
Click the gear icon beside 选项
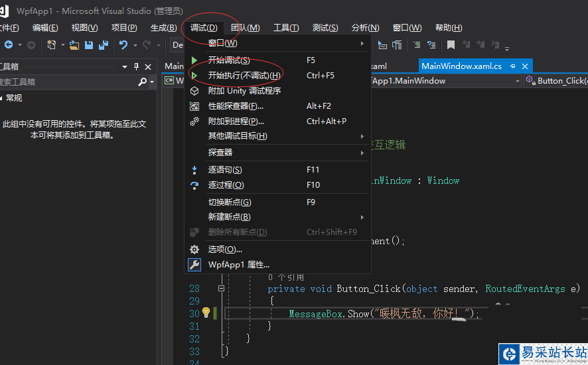click(194, 250)
